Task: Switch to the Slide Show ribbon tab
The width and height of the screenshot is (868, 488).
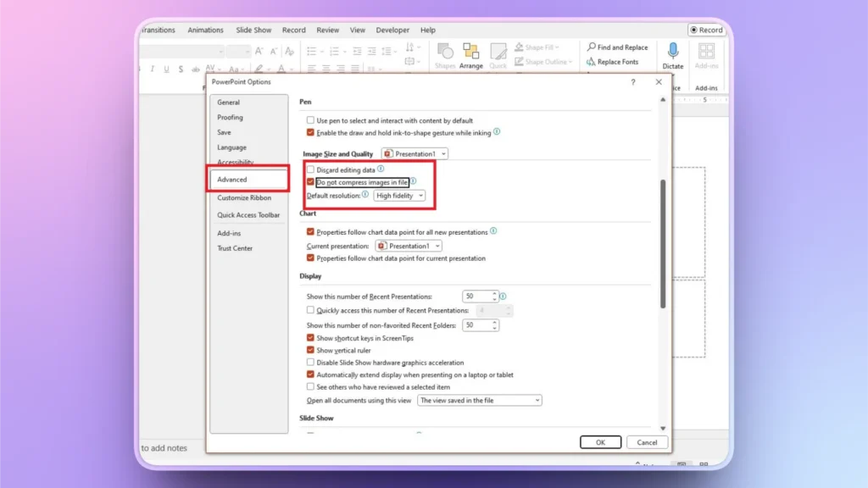Action: (253, 30)
